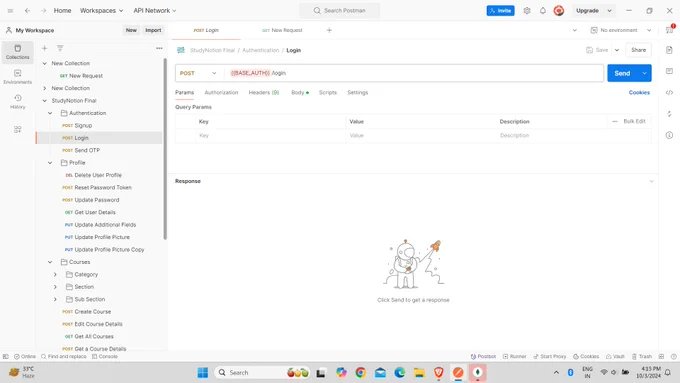Open the user avatar menu
This screenshot has width=680, height=383.
click(559, 10)
